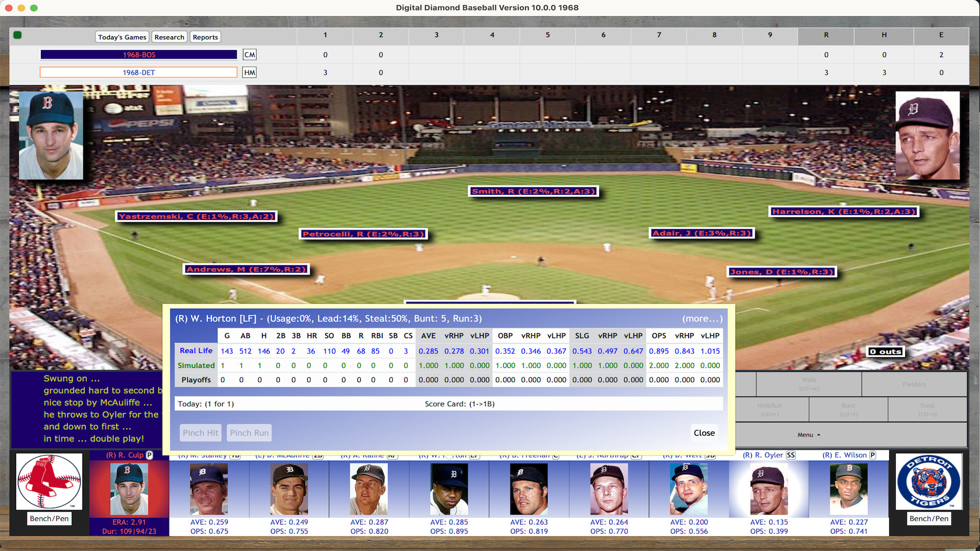Click the 1968-DET team name field
The height and width of the screenshot is (551, 980).
point(138,72)
